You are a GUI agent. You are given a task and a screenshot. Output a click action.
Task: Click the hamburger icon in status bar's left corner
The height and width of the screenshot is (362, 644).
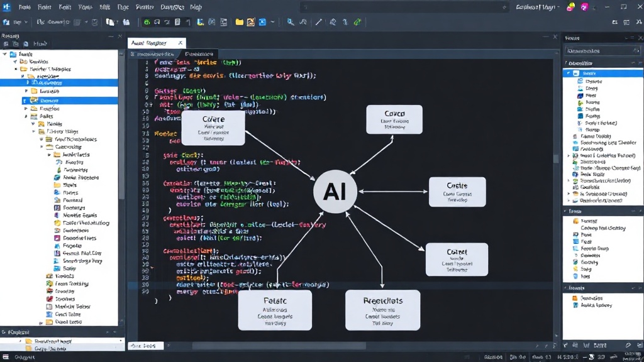click(x=6, y=357)
